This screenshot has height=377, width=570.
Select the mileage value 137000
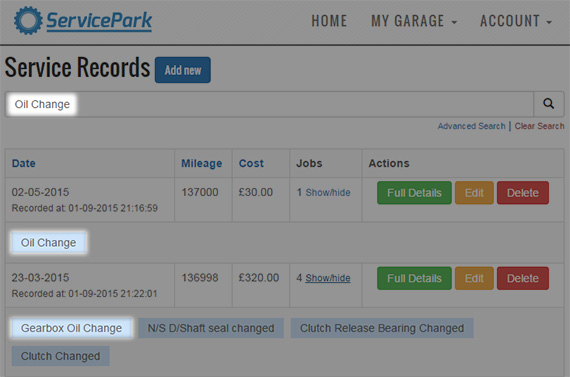tap(200, 192)
